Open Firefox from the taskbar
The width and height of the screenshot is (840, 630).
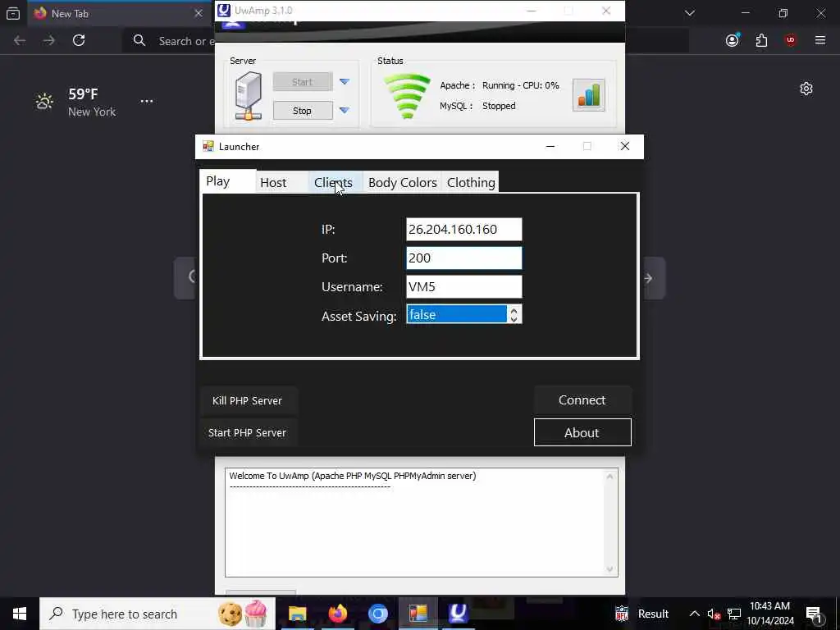pyautogui.click(x=337, y=614)
